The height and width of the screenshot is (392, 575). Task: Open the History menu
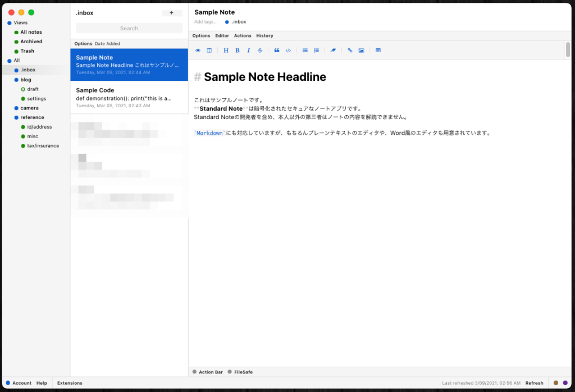265,35
